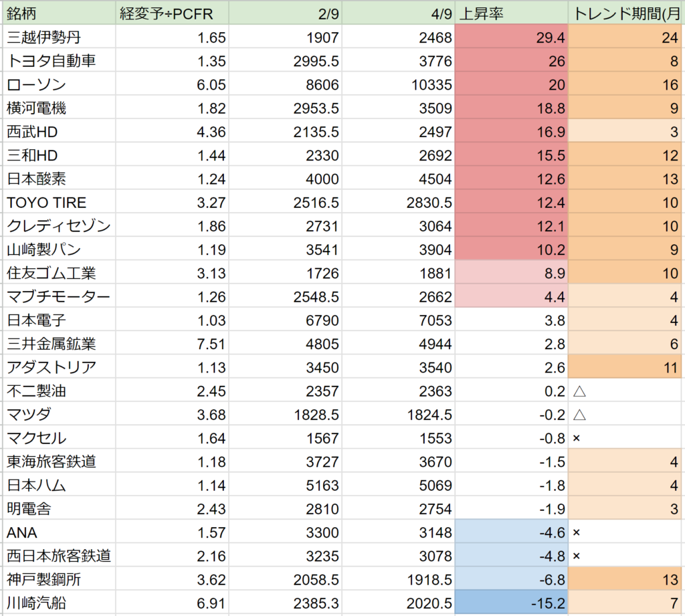Screen dimensions: 685x616
Task: Select the 三越伊勢丹 stock name cell
Action: coord(59,37)
